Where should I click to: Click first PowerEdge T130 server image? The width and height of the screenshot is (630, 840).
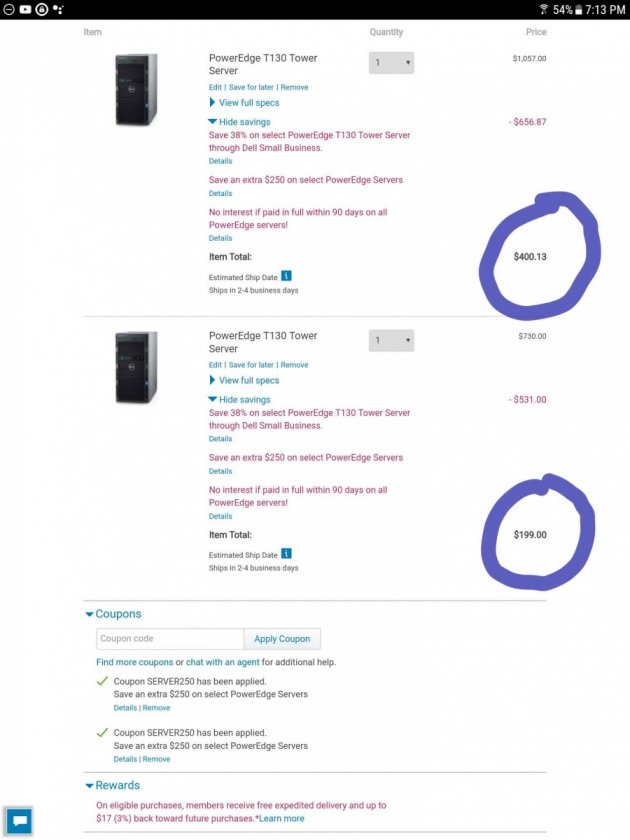pos(136,89)
